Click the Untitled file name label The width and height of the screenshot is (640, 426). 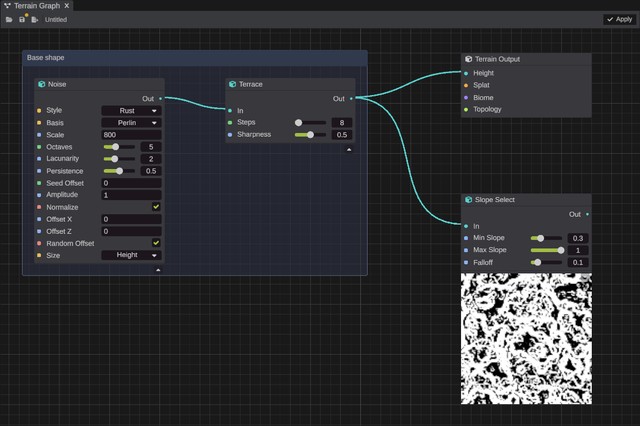point(56,20)
